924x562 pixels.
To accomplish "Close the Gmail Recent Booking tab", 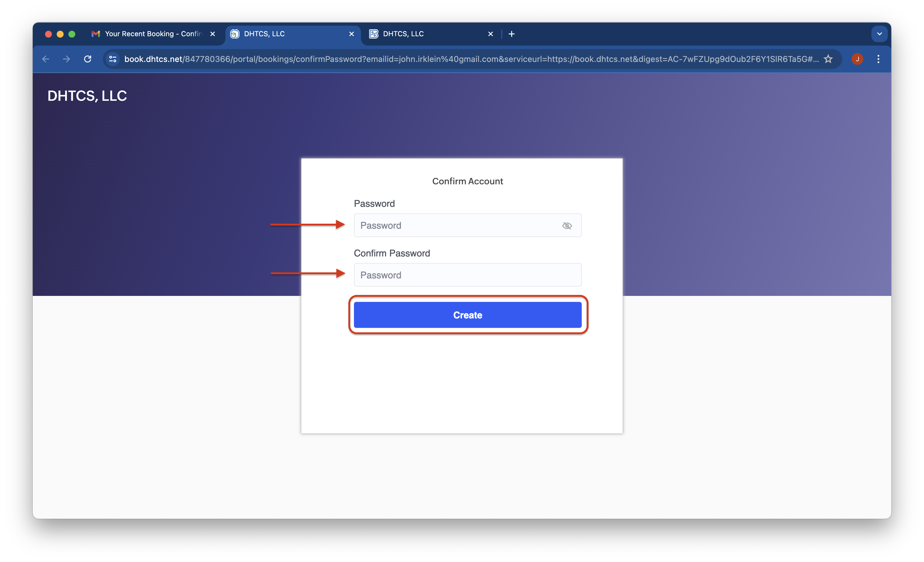I will [213, 34].
